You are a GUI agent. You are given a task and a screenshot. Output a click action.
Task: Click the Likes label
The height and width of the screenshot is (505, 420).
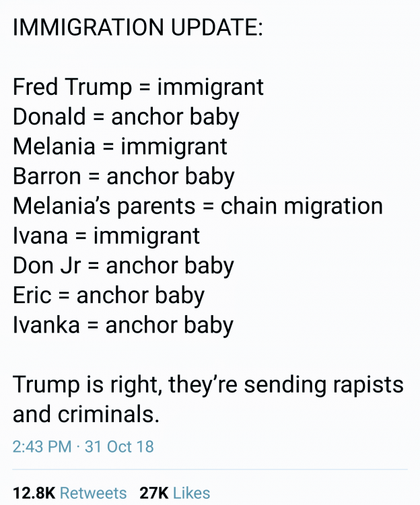tap(192, 493)
